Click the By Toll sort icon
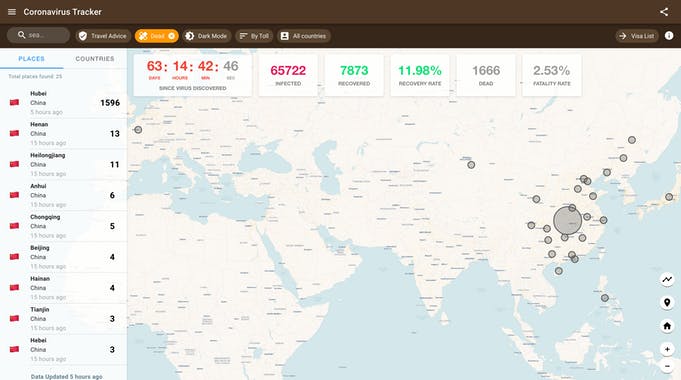 (x=243, y=36)
